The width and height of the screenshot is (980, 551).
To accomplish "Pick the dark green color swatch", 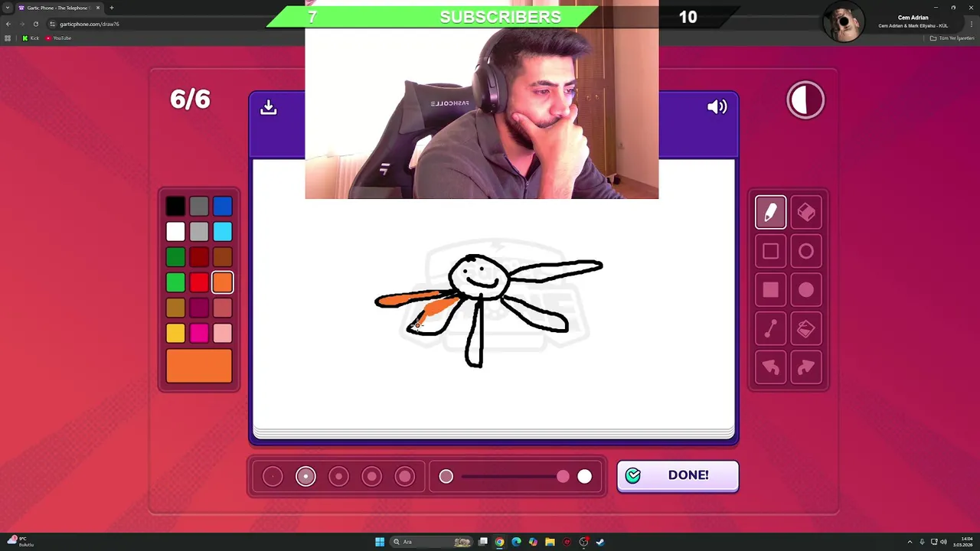I will tap(175, 257).
